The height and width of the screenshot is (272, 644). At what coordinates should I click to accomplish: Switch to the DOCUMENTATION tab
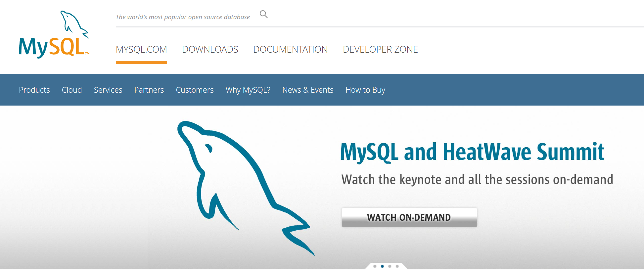click(291, 49)
